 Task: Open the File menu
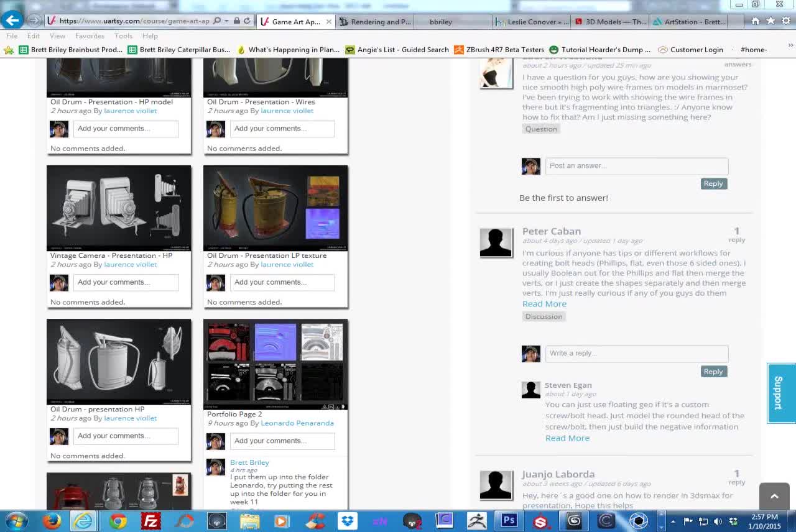point(12,36)
